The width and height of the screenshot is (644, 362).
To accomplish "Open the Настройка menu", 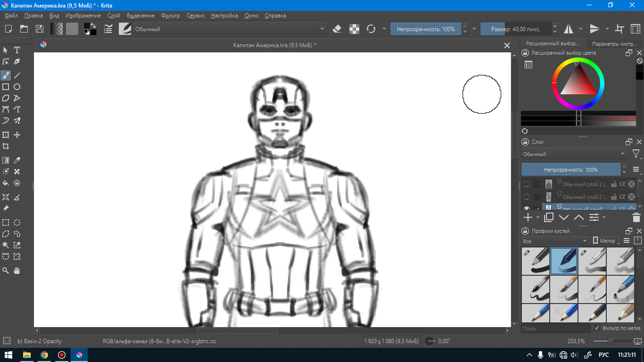I will [x=224, y=16].
